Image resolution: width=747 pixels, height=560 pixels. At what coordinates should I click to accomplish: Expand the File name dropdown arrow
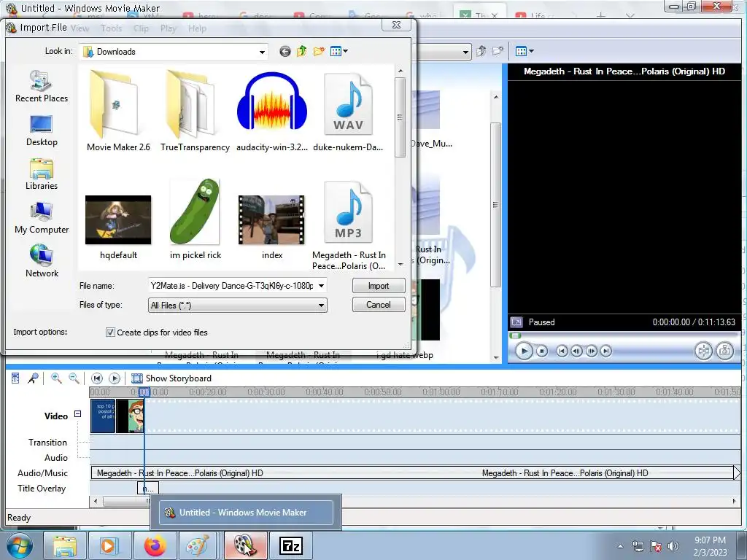(x=322, y=286)
